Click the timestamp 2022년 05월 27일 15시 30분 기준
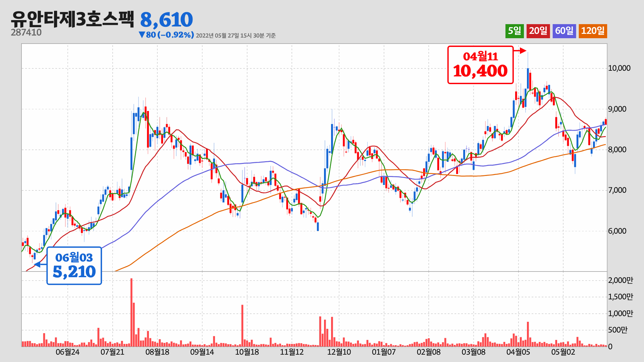 pyautogui.click(x=236, y=36)
